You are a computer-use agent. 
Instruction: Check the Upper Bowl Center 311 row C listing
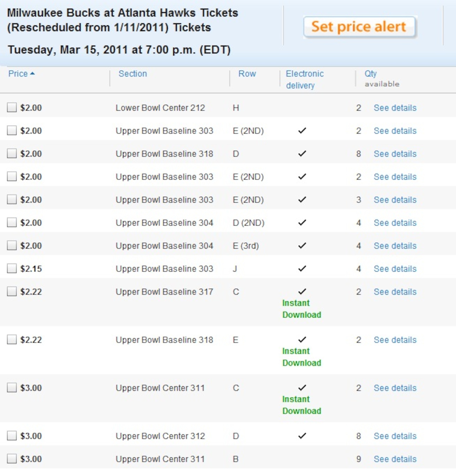coord(12,387)
